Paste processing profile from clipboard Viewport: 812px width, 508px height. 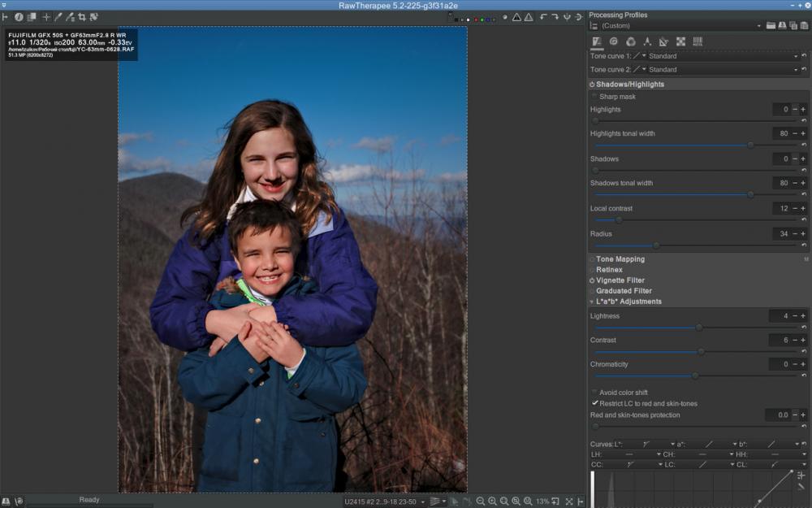point(804,25)
